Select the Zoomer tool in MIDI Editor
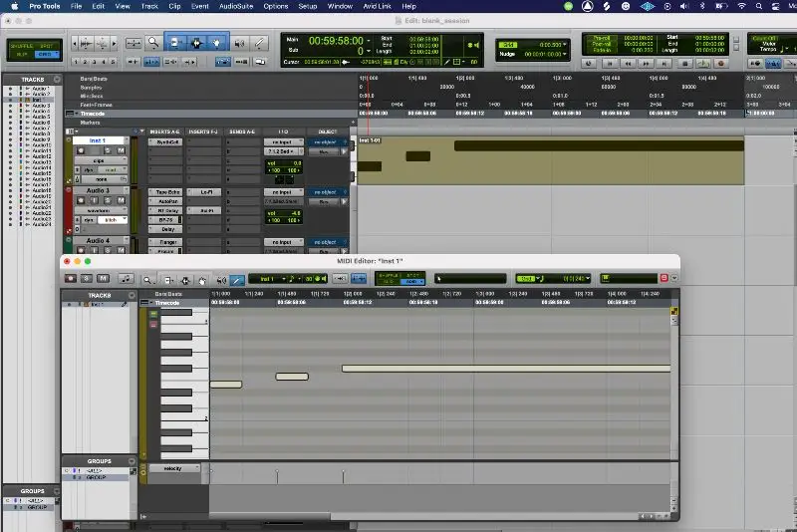The image size is (797, 532). click(x=147, y=280)
